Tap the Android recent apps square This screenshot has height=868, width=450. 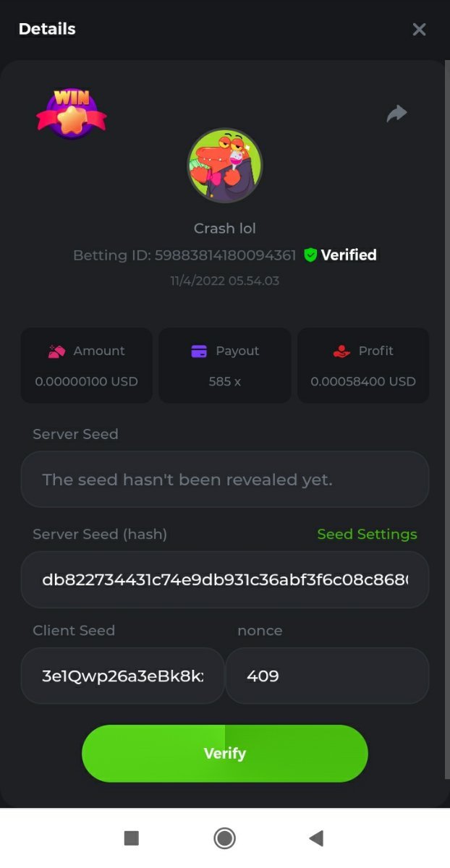[x=131, y=838]
